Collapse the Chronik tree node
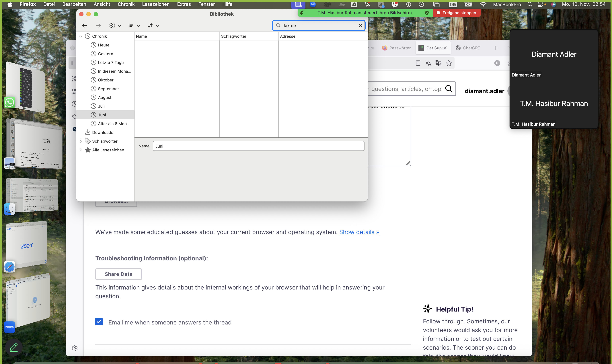The width and height of the screenshot is (612, 364). point(81,36)
